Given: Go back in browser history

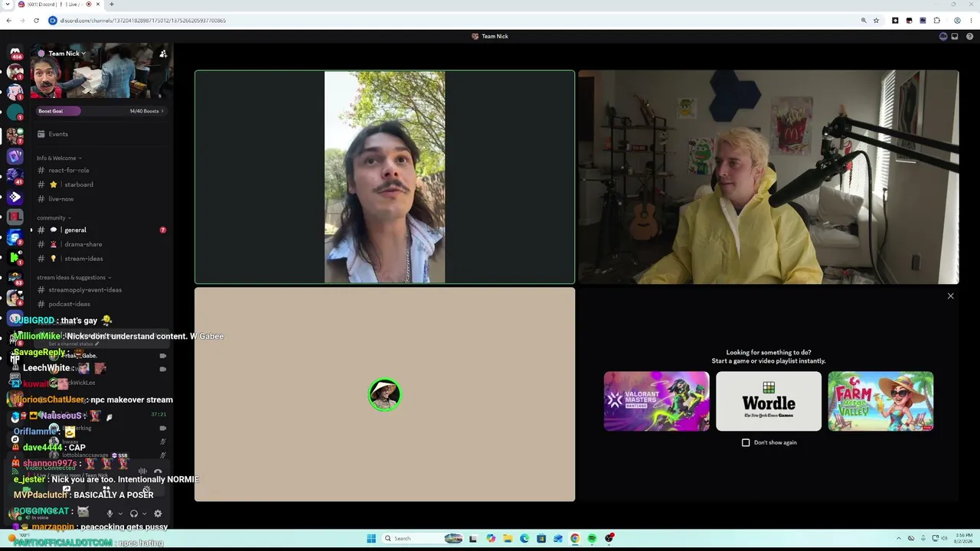Looking at the screenshot, I should click(8, 21).
